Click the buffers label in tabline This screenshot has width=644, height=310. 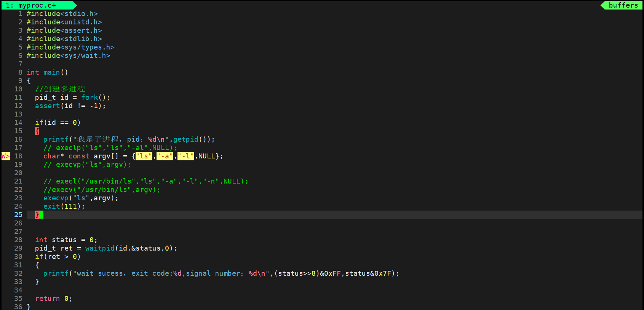623,5
